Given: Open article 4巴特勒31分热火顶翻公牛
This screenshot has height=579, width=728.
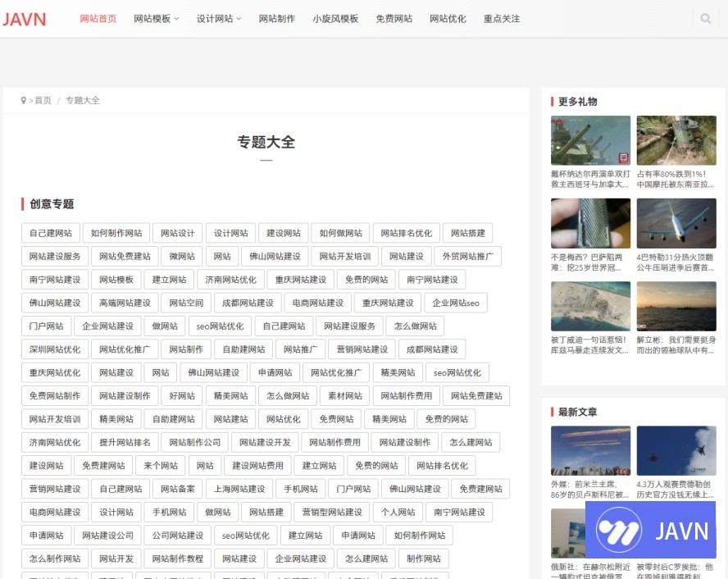Looking at the screenshot, I should 676,262.
